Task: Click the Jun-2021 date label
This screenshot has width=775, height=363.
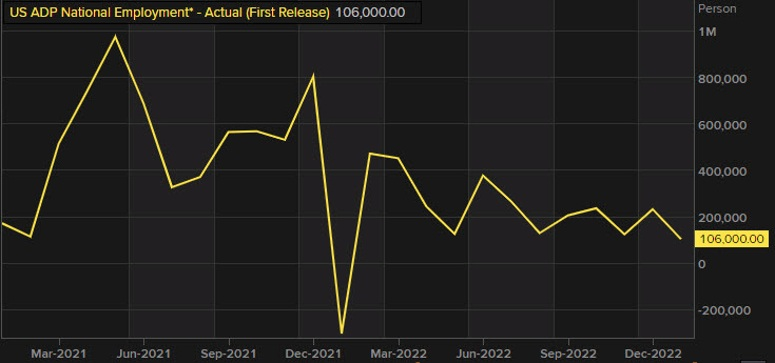Action: [144, 354]
